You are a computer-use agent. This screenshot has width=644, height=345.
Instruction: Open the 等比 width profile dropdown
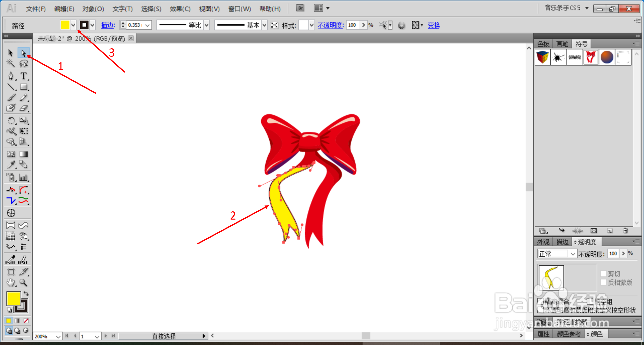coord(207,25)
